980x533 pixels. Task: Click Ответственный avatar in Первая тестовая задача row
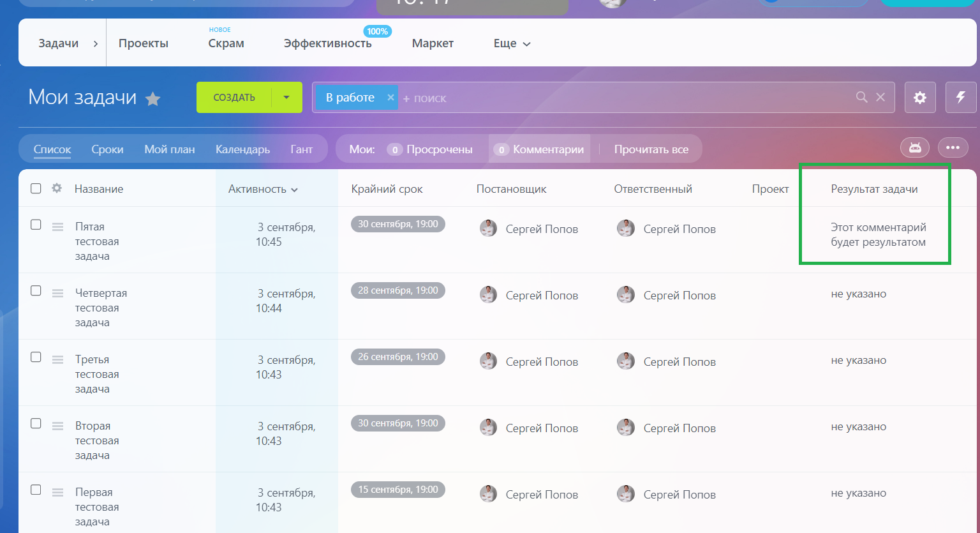pos(626,494)
